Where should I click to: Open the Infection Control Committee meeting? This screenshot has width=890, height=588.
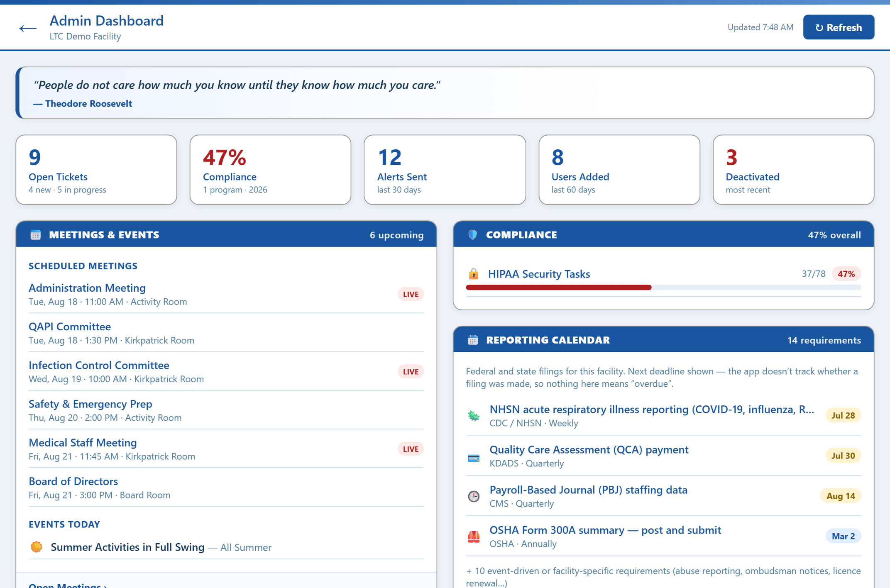(226, 371)
